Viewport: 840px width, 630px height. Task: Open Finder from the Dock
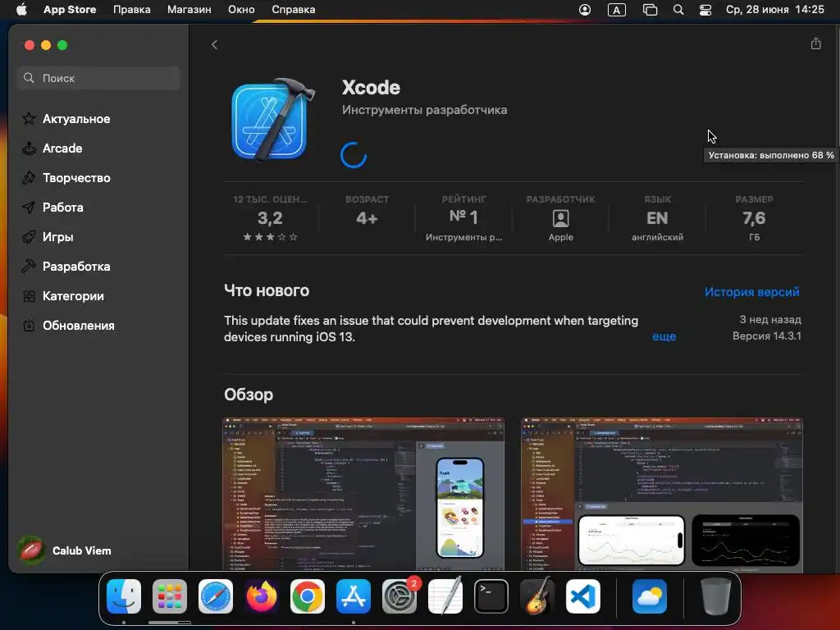(x=124, y=596)
